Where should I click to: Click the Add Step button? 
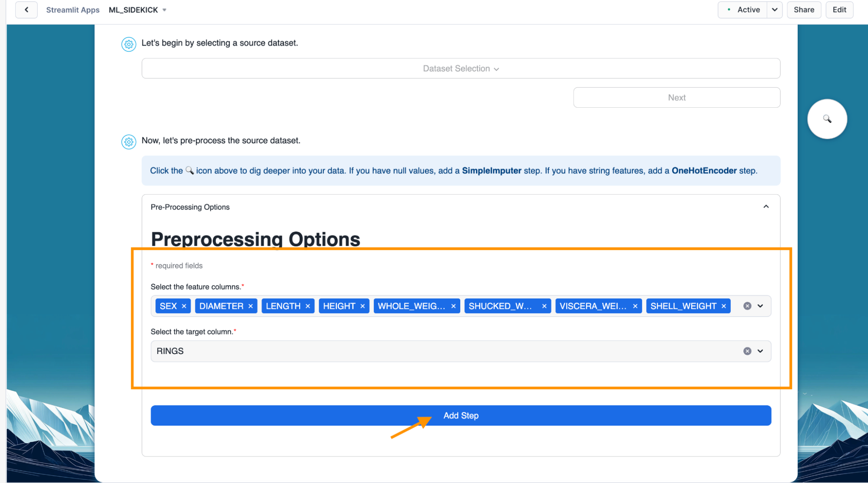[x=461, y=416]
